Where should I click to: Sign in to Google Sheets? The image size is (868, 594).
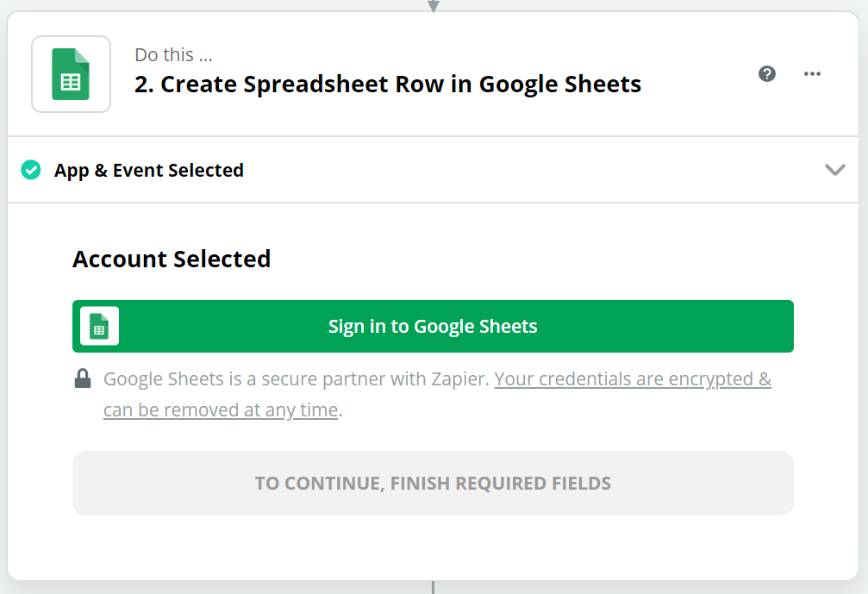[433, 326]
